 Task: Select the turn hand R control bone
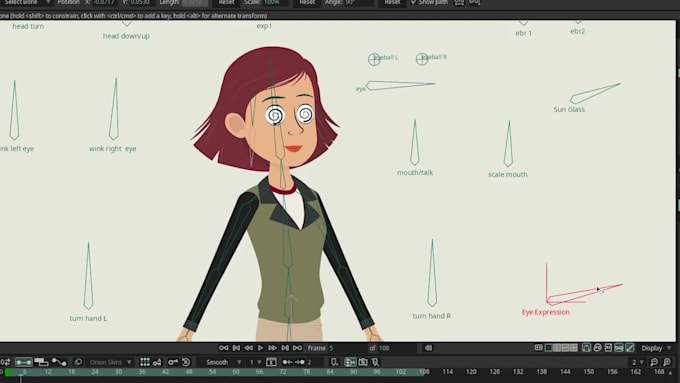coord(432,273)
